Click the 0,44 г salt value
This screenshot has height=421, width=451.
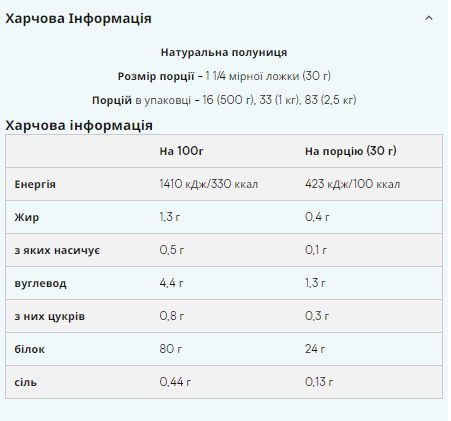(175, 382)
